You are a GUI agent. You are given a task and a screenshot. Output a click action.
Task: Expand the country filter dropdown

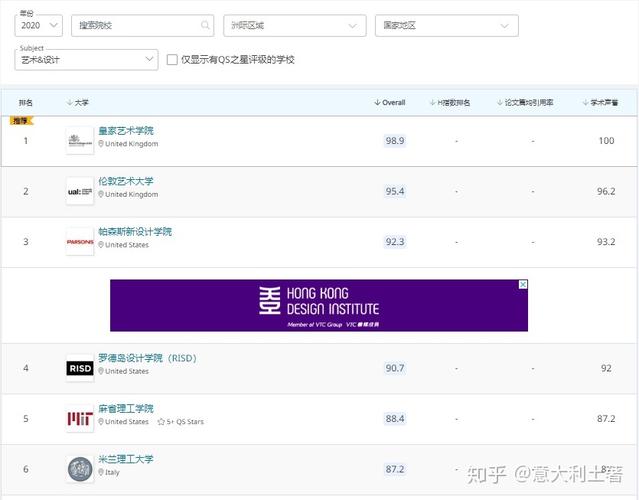pyautogui.click(x=447, y=25)
